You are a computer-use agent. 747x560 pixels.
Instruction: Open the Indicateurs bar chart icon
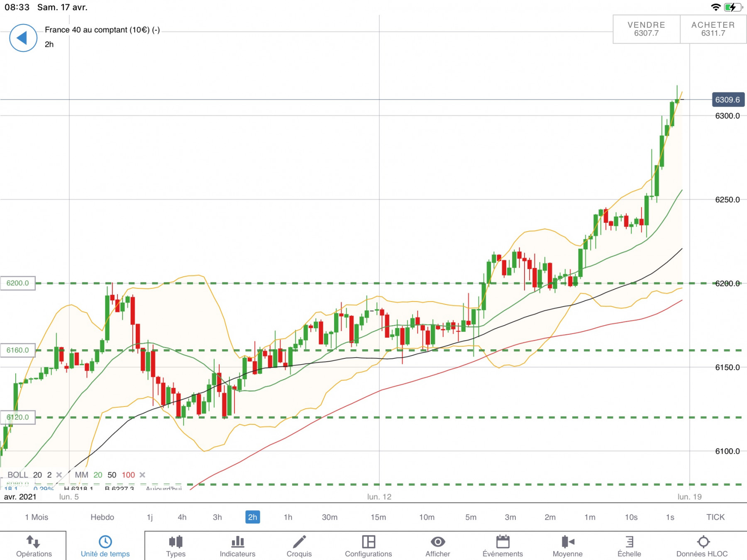tap(237, 541)
